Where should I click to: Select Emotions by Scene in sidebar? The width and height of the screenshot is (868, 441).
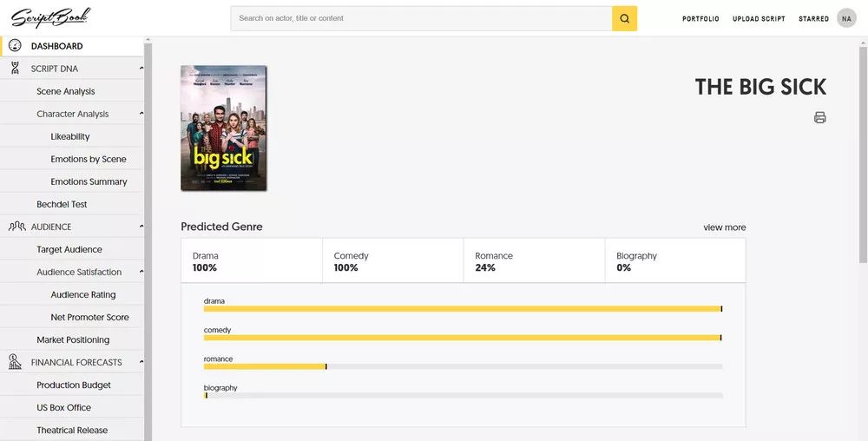click(89, 159)
